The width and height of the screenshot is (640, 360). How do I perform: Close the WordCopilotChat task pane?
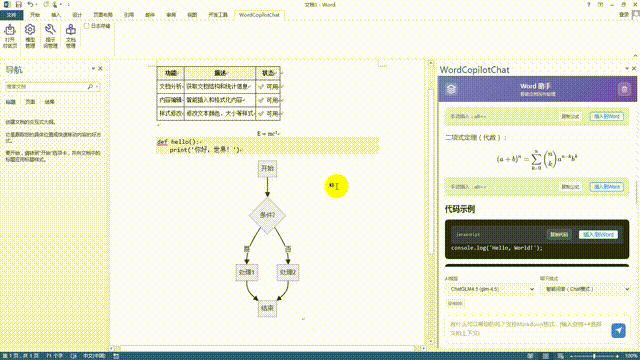634,69
